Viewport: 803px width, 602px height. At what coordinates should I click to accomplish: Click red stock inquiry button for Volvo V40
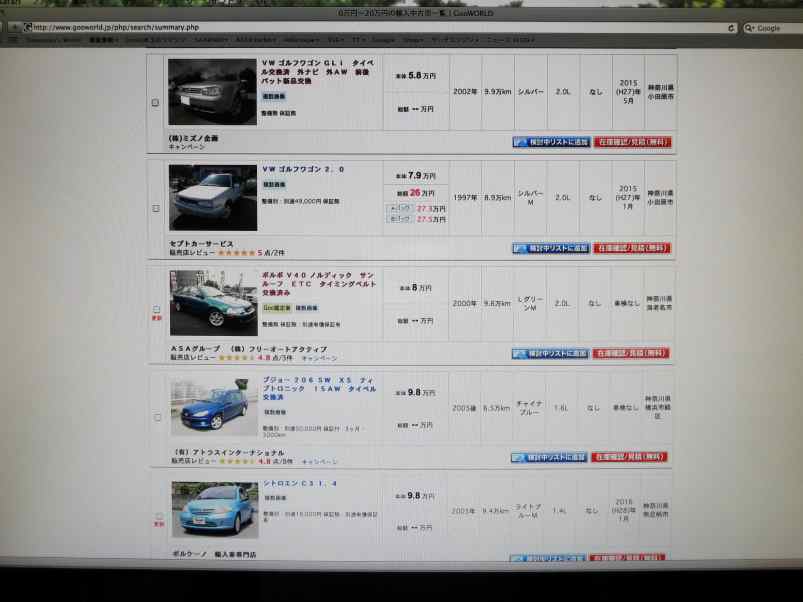point(631,353)
